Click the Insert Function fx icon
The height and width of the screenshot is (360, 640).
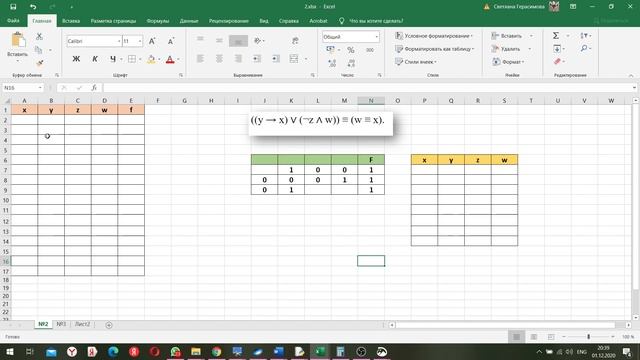point(94,88)
